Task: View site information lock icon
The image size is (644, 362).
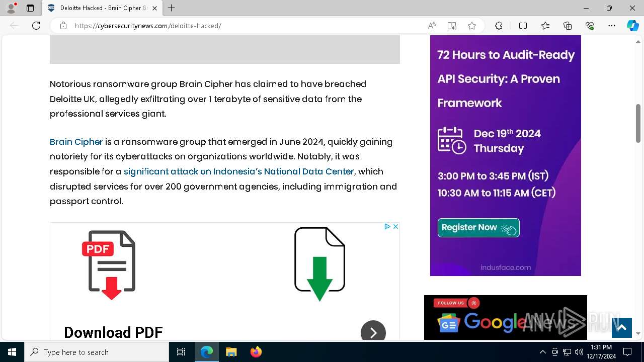Action: click(x=63, y=26)
